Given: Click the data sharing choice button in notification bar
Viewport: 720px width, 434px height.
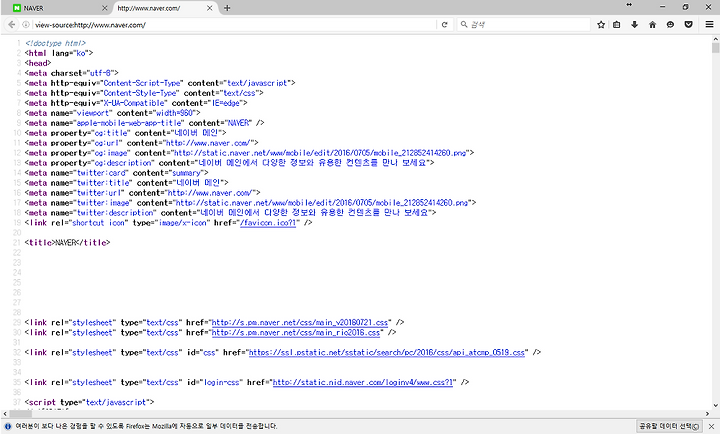Looking at the screenshot, I should [x=669, y=426].
